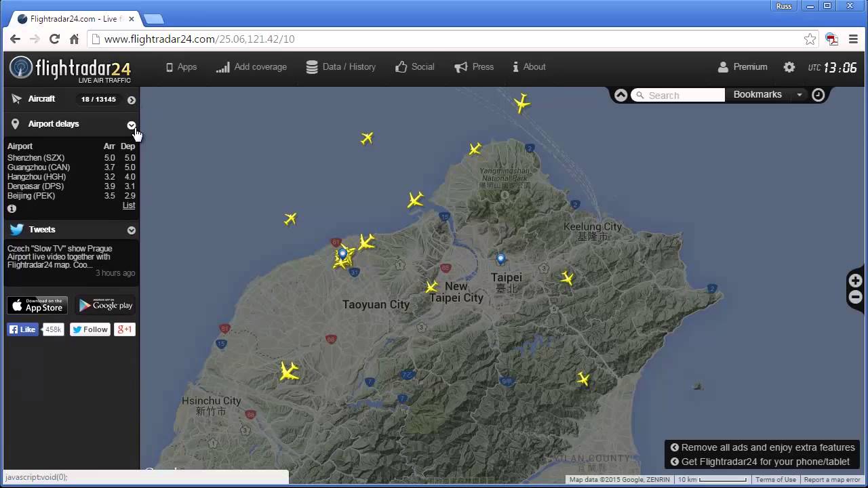Open the Bookmarks dropdown
Image resolution: width=868 pixels, height=488 pixels.
(767, 95)
